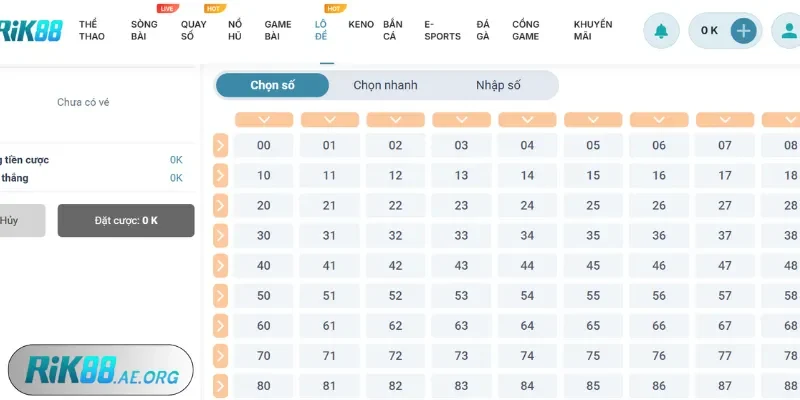This screenshot has width=800, height=400.
Task: Switch to the Chọn nhanh tab
Action: (385, 85)
